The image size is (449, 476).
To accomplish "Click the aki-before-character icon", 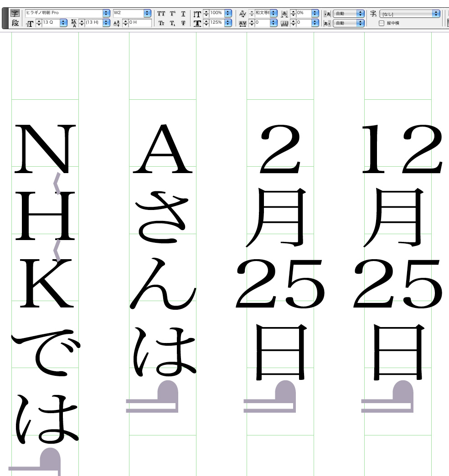I will pos(327,14).
